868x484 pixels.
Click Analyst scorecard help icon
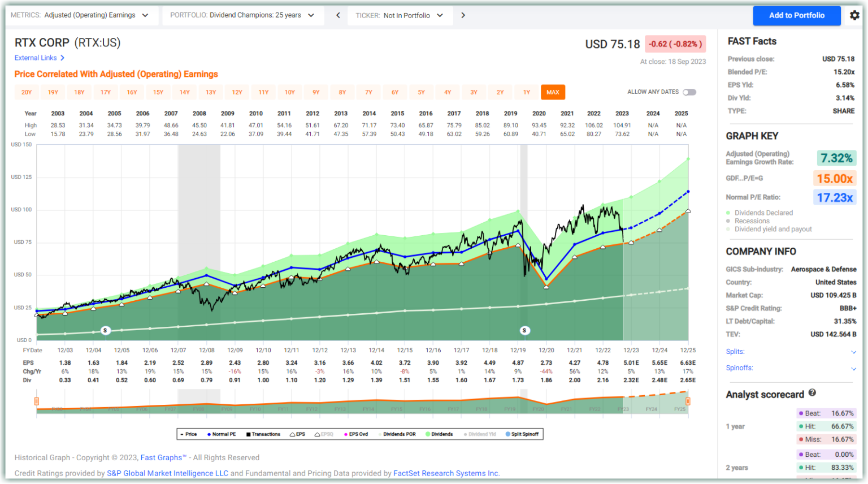click(812, 393)
